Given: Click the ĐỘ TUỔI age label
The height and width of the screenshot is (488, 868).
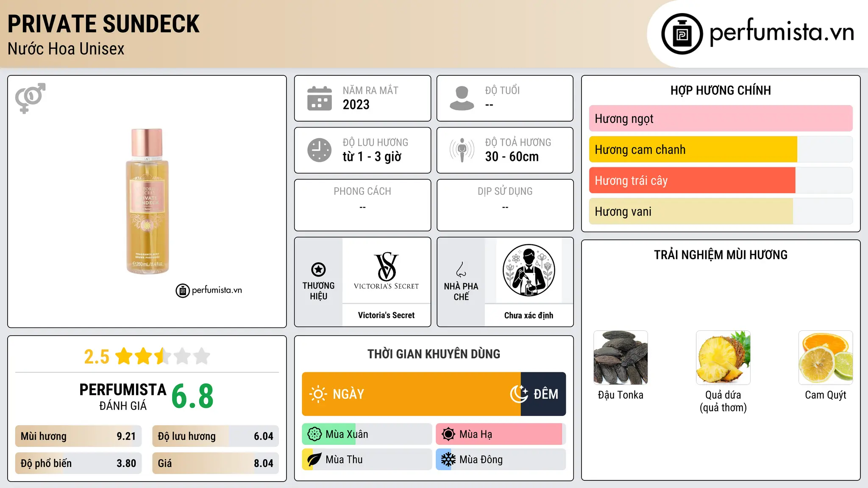Looking at the screenshot, I should tap(502, 90).
